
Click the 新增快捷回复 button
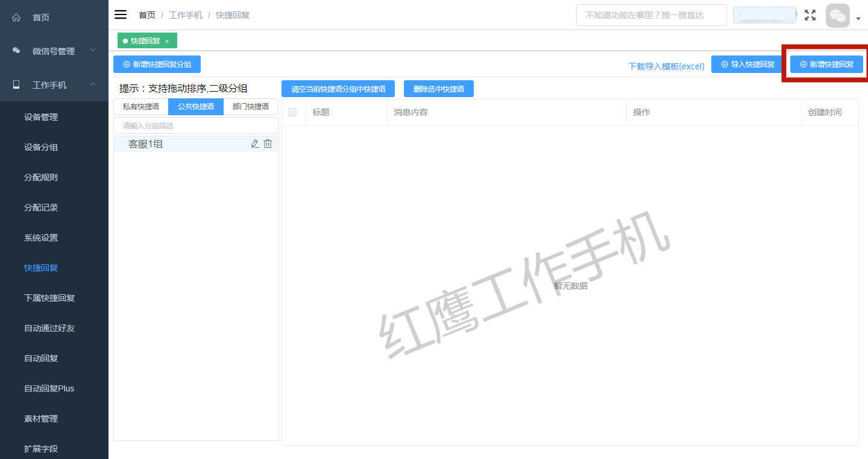(x=826, y=64)
